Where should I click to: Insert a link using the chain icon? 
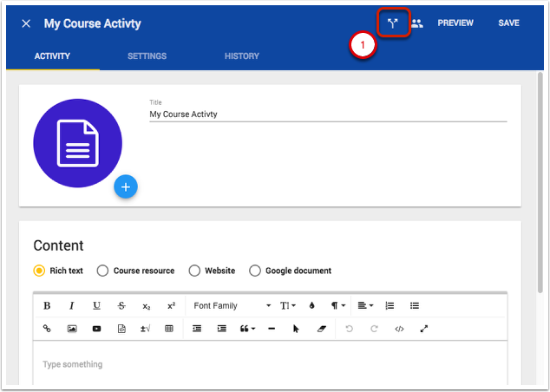pyautogui.click(x=47, y=330)
